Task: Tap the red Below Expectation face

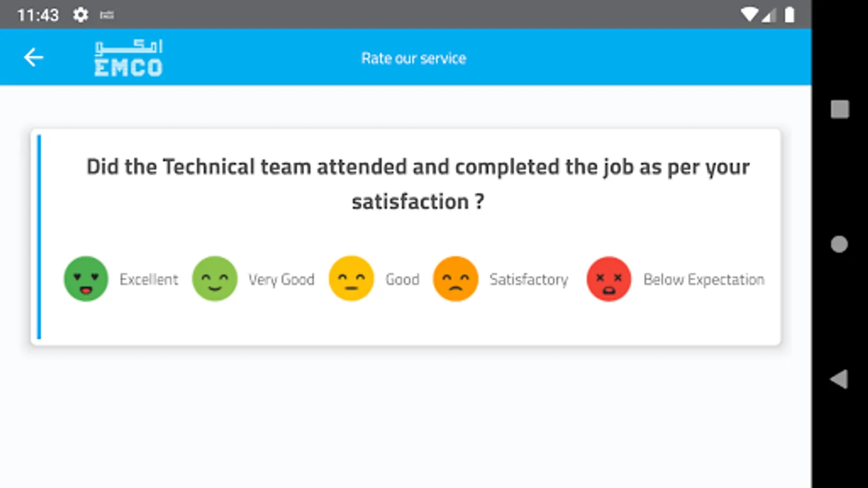Action: click(x=609, y=279)
